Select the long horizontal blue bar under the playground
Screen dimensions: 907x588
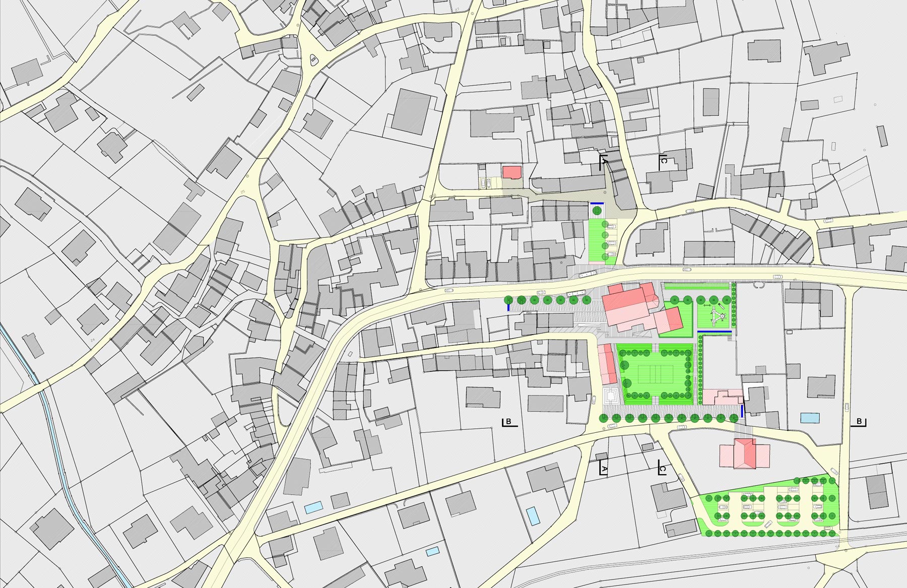(x=715, y=332)
